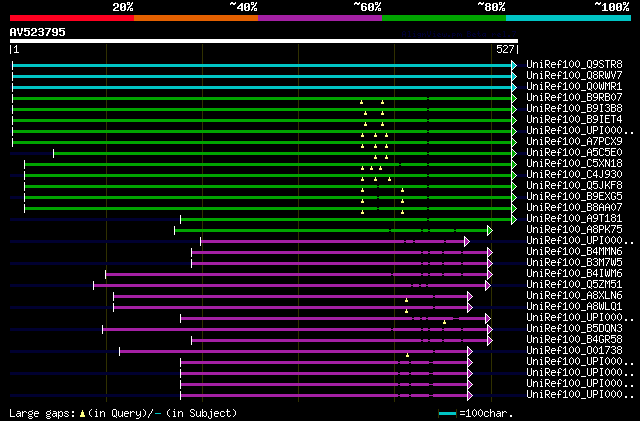640x421 pixels.
Task: Select the UniRef100_O01738 label
Action: [574, 351]
